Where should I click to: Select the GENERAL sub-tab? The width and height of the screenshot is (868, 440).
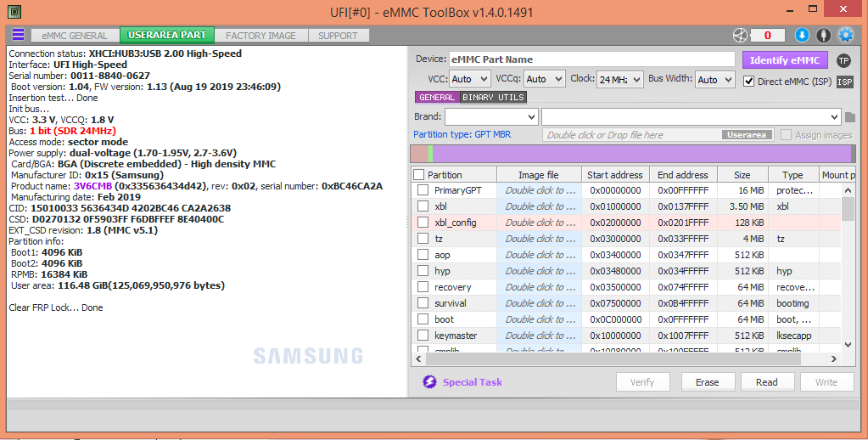click(x=437, y=98)
